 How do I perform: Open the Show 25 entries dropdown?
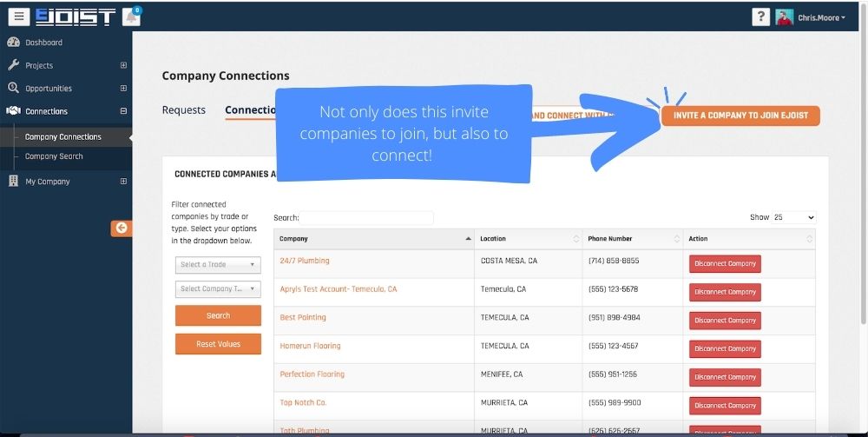click(794, 218)
